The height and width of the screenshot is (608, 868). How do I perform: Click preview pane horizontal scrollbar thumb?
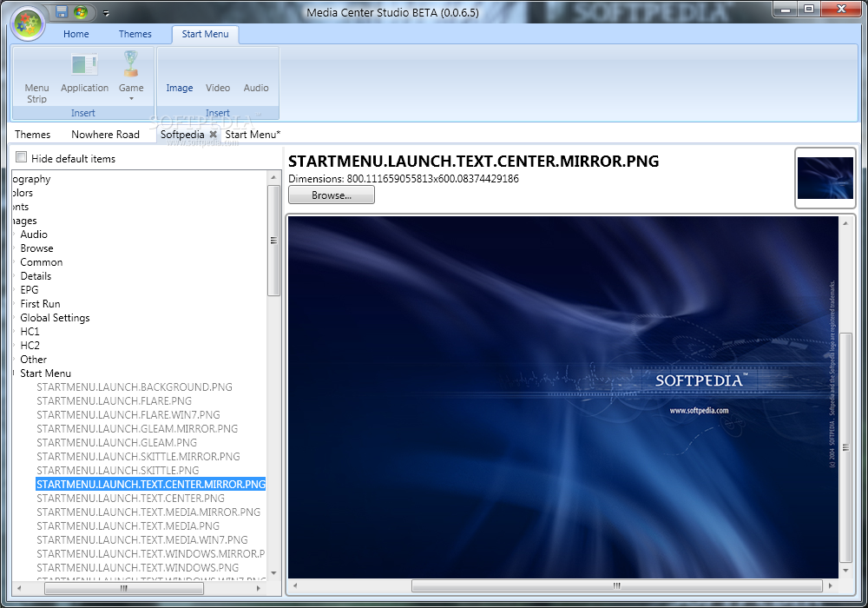pos(616,585)
